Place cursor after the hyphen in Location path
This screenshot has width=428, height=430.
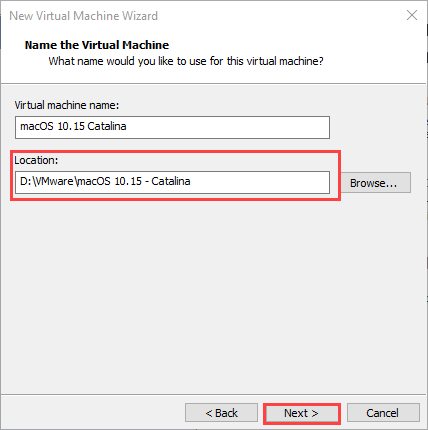(150, 181)
